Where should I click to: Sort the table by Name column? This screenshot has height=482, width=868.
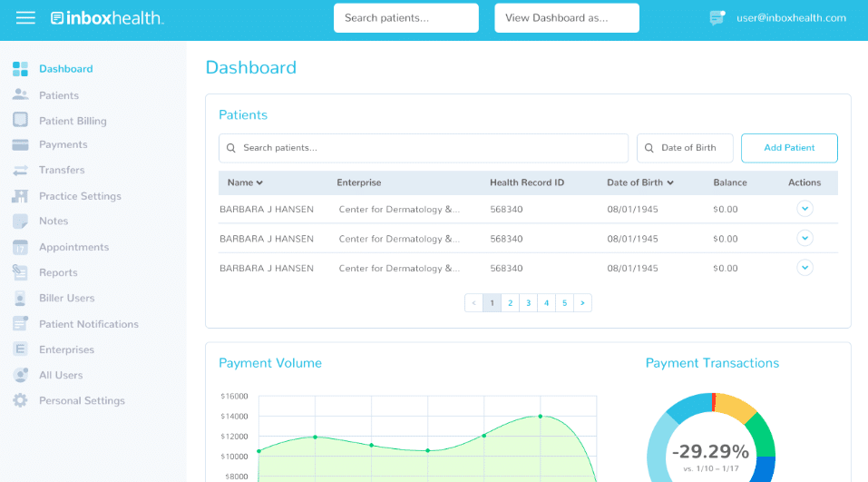tap(245, 182)
